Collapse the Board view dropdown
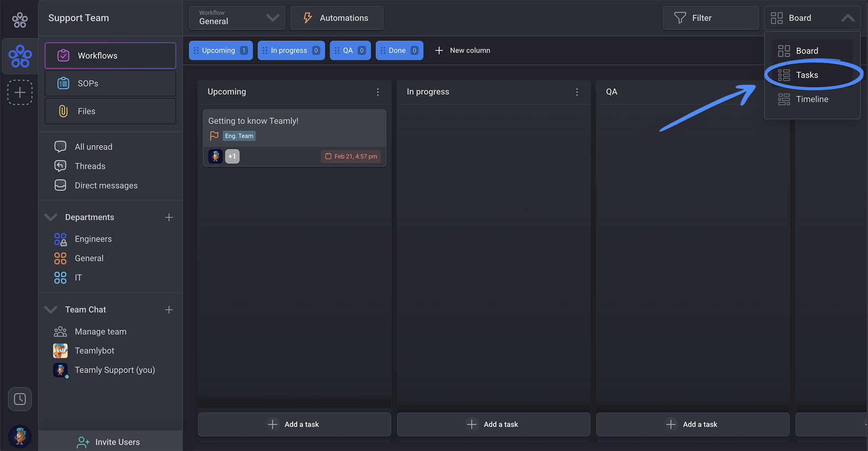Image resolution: width=868 pixels, height=451 pixels. [x=812, y=18]
